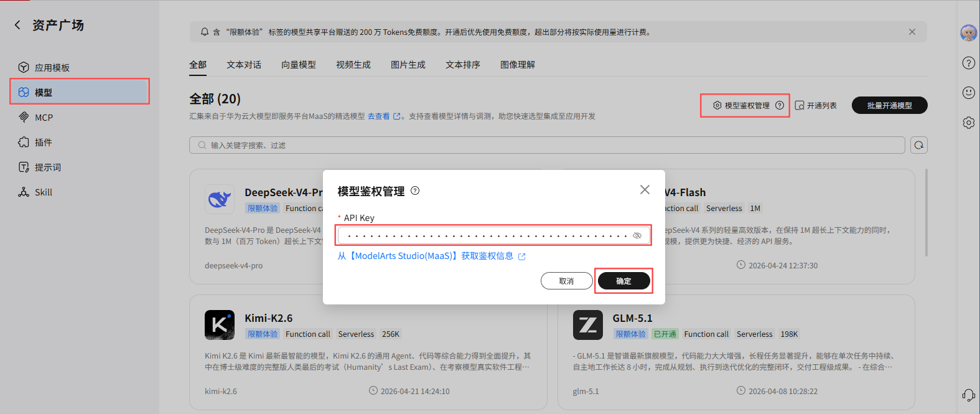980x414 pixels.
Task: Click the 198K tag on the GLM-5.1 card
Action: click(x=789, y=334)
